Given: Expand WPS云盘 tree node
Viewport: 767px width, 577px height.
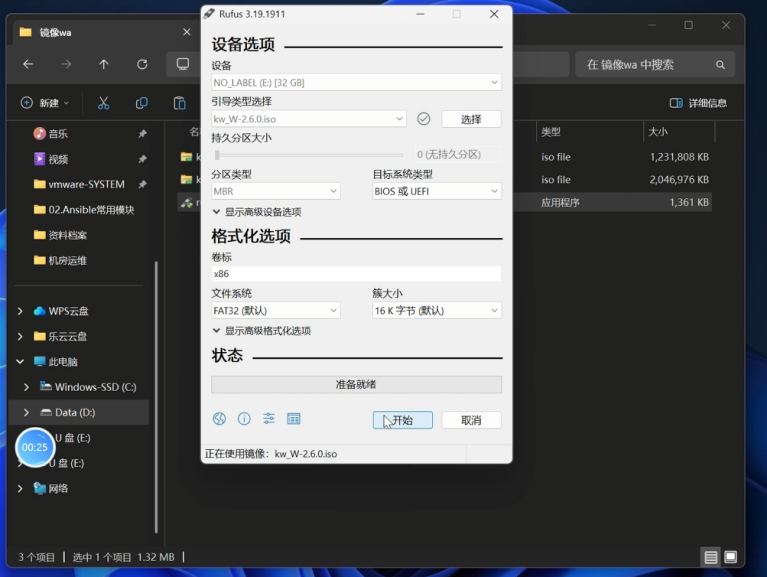Looking at the screenshot, I should point(20,311).
